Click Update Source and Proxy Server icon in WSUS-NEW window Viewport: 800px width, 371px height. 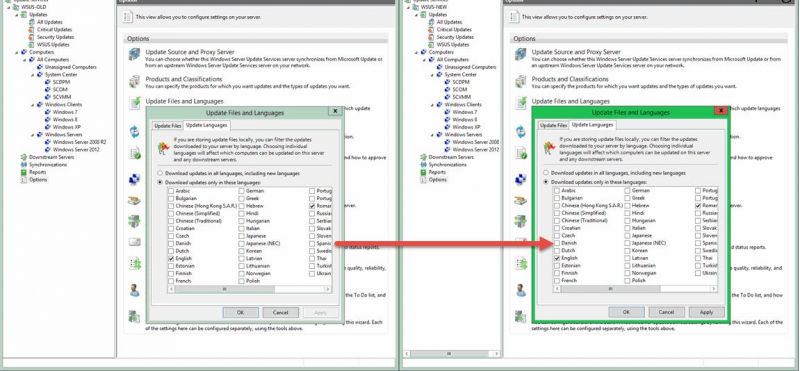(x=520, y=54)
